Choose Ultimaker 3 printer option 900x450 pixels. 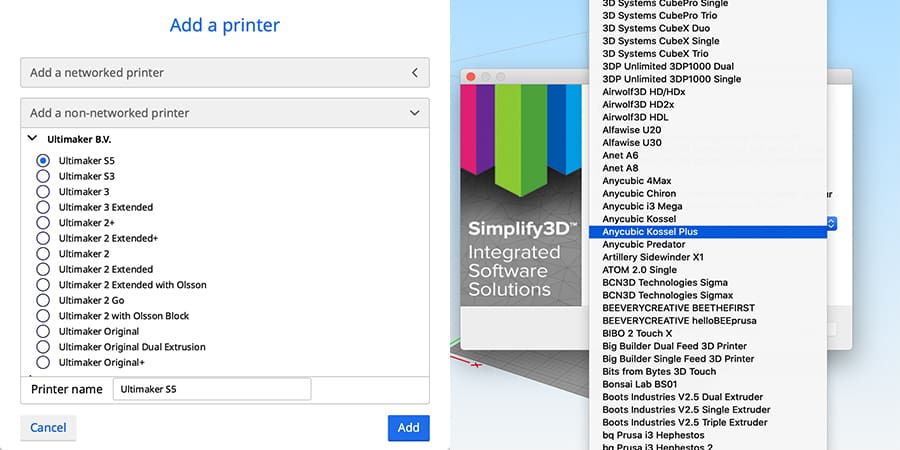43,192
